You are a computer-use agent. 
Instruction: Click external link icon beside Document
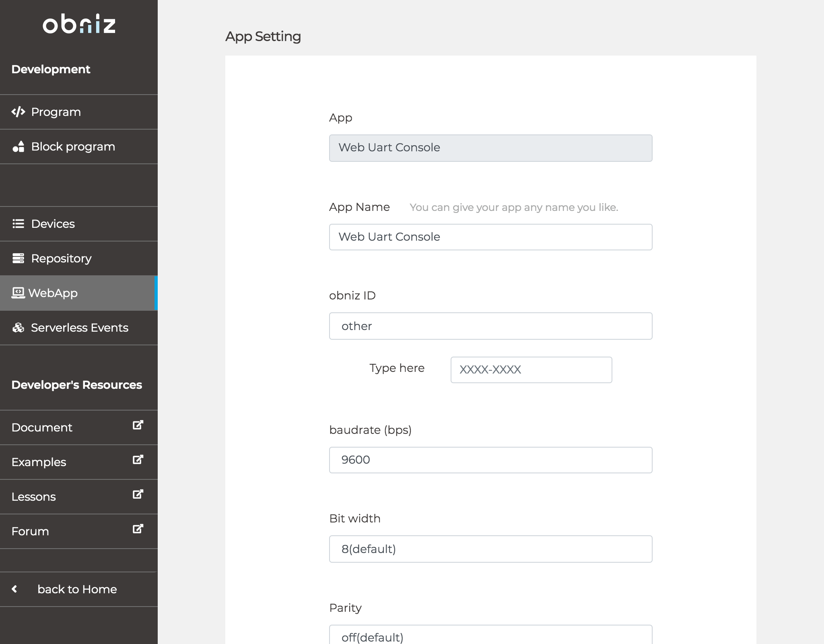[138, 425]
